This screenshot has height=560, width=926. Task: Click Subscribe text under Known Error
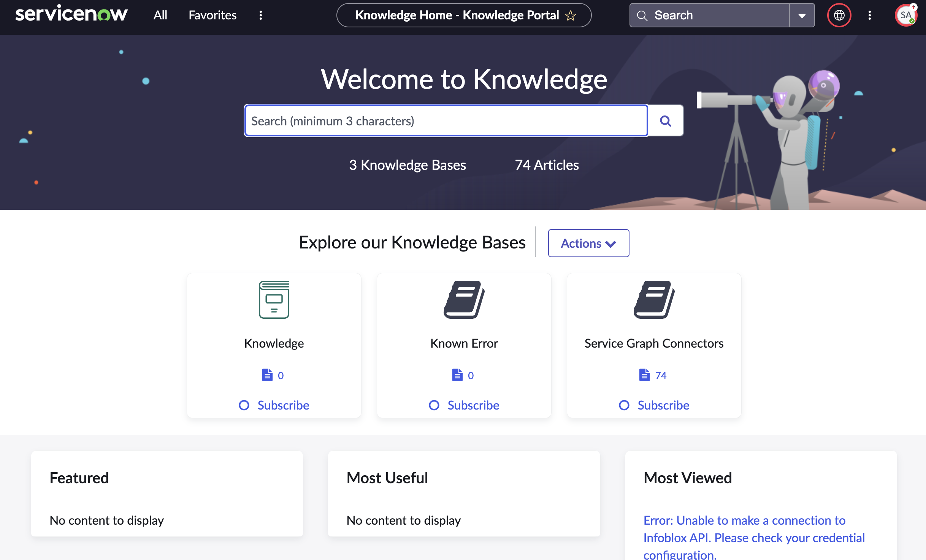pos(473,405)
